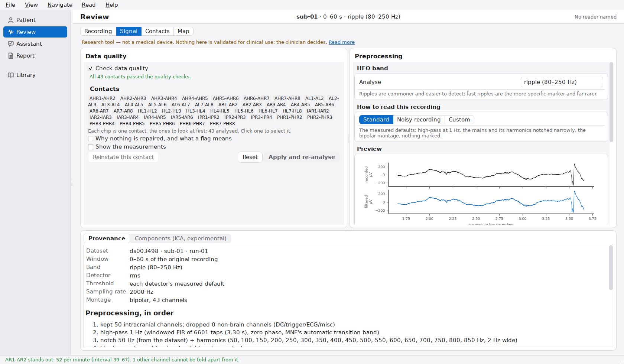Select contact chip HL1-HL2
Image resolution: width=624 pixels, height=364 pixels.
click(147, 111)
